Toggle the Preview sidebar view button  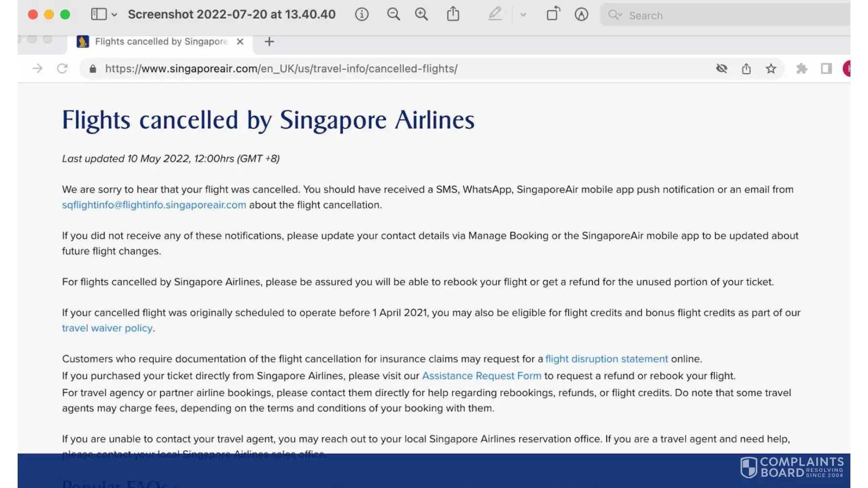coord(99,15)
